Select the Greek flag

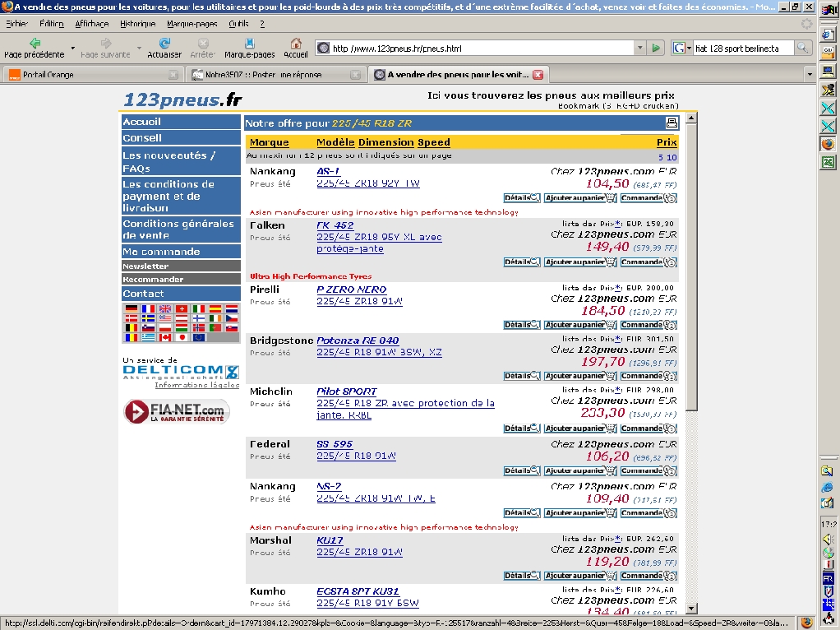[148, 338]
